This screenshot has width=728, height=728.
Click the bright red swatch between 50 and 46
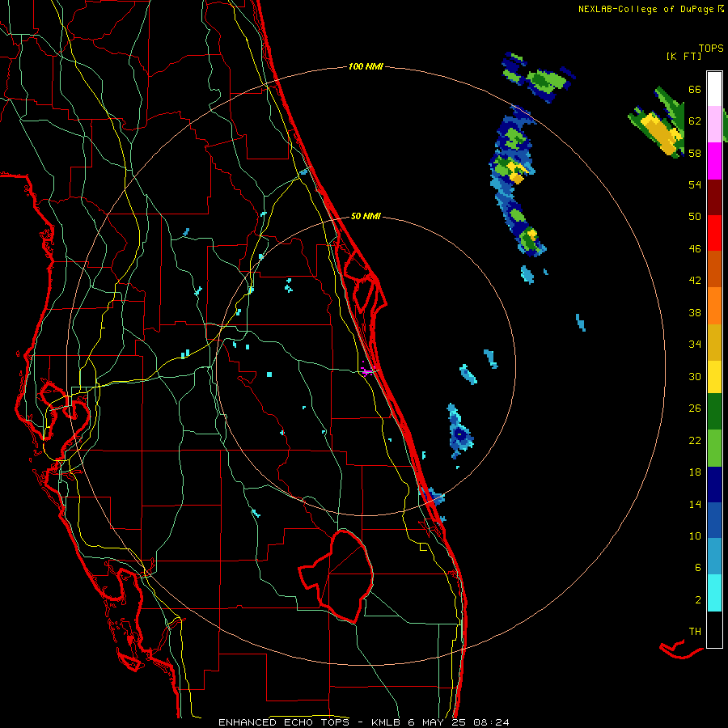[x=714, y=233]
